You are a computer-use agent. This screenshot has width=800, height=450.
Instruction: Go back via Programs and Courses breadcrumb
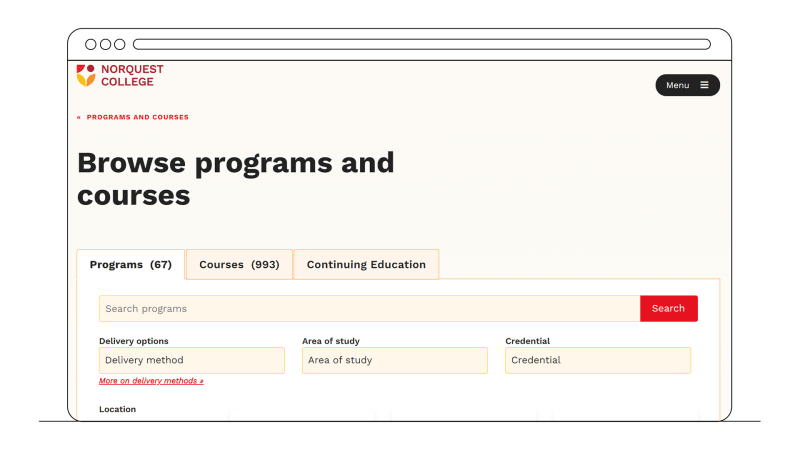click(x=138, y=117)
